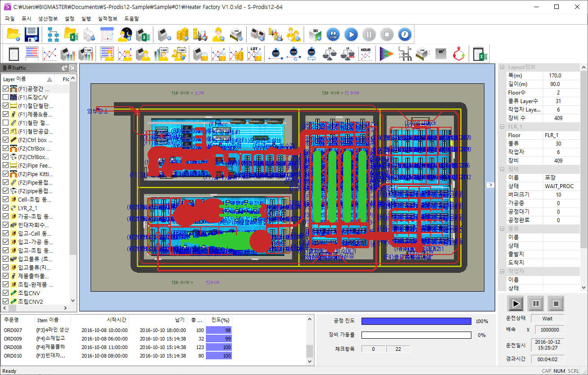The width and height of the screenshot is (588, 375).
Task: Click the x100 fast-forward simulation button
Action: coord(333,34)
